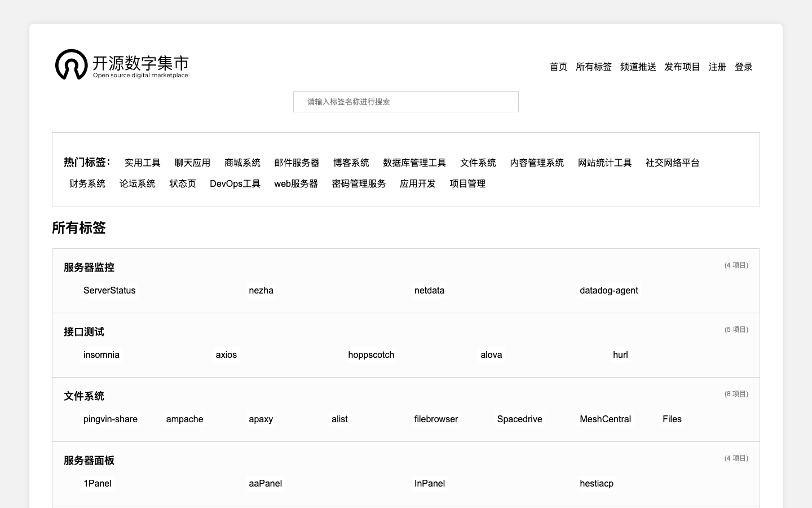Open the 数据库管理工具 hot tag
The height and width of the screenshot is (508, 812).
(x=413, y=163)
